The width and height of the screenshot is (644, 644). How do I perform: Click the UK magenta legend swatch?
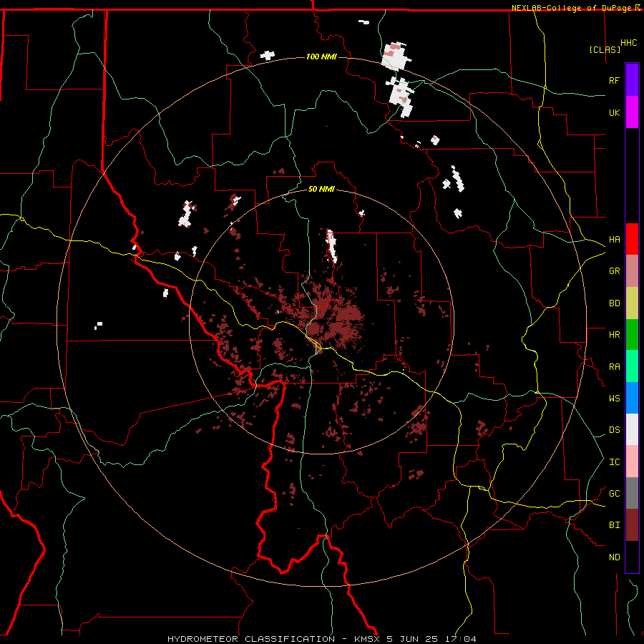pyautogui.click(x=632, y=112)
